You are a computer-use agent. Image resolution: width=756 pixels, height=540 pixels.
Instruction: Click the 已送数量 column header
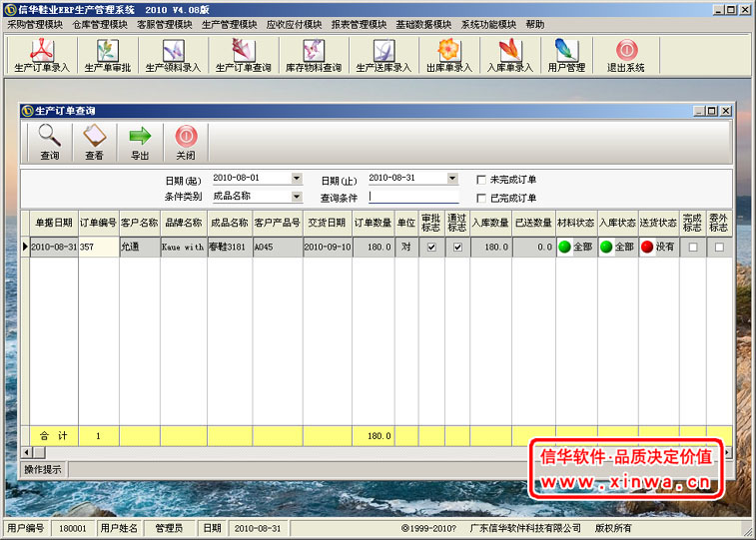coord(533,223)
